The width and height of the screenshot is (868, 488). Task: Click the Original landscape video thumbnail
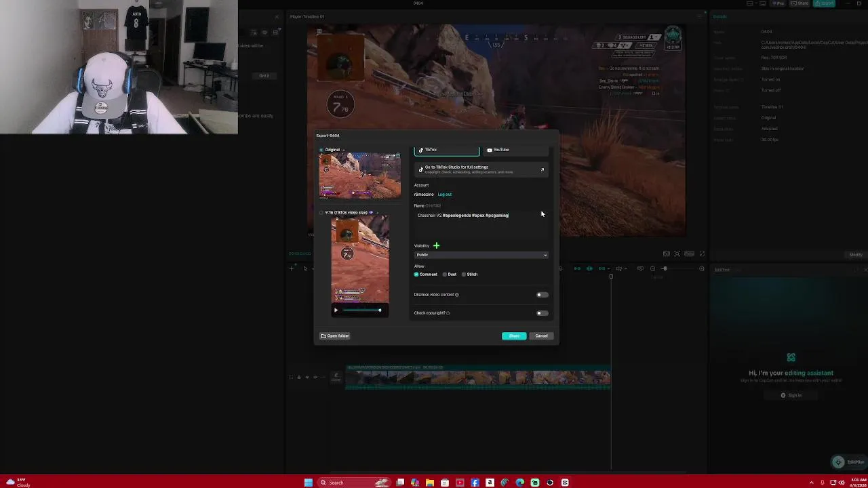click(x=360, y=176)
